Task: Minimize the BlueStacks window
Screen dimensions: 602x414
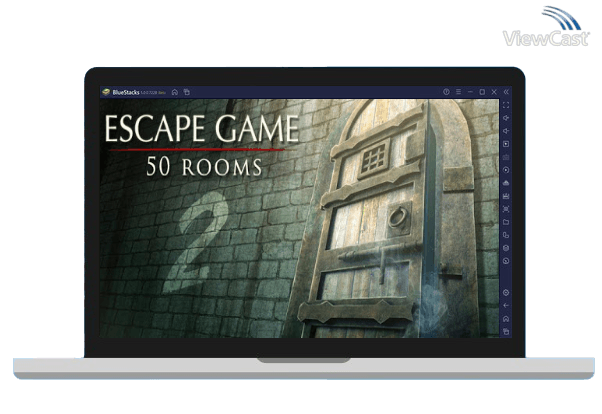Action: [470, 92]
